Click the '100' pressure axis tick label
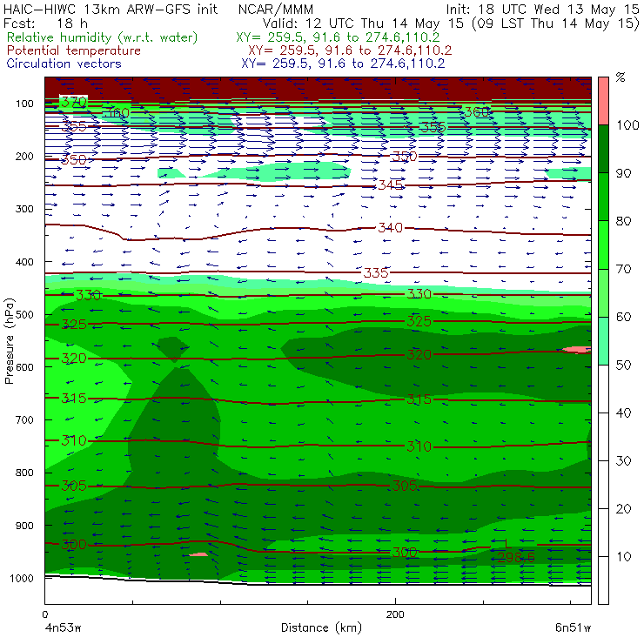 [24, 104]
